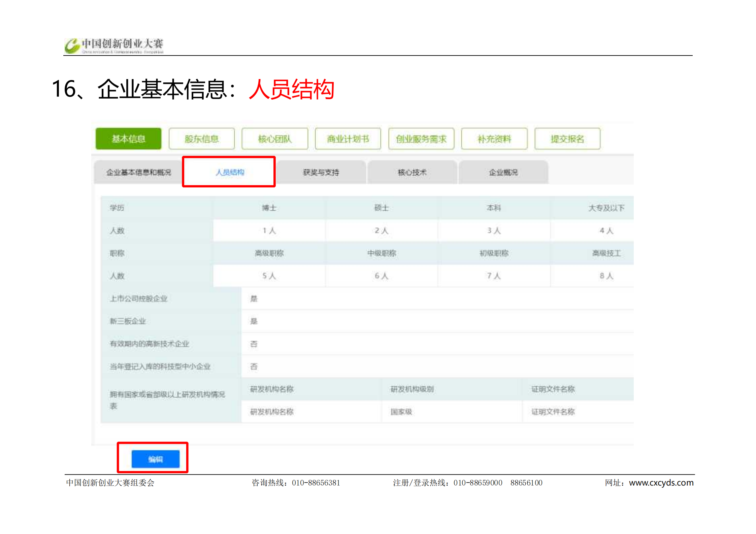Viewport: 756px width, 534px height.
Task: Click 上市公司控股企业 value 是
Action: [x=254, y=298]
